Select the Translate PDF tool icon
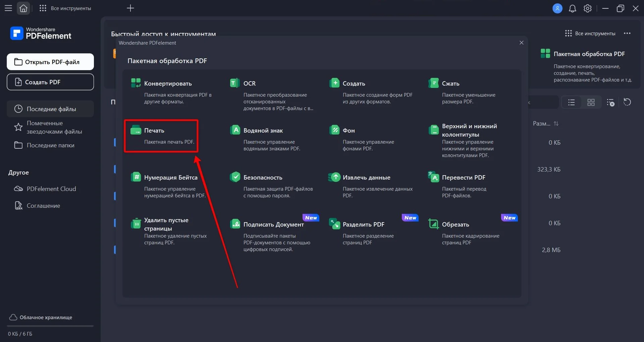Viewport: 644px width, 342px height. 433,177
